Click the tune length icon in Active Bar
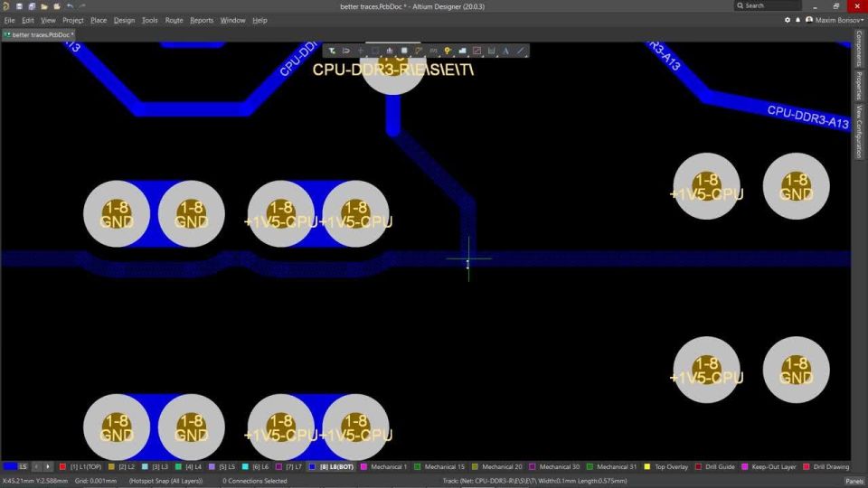This screenshot has height=488, width=868. tap(433, 51)
